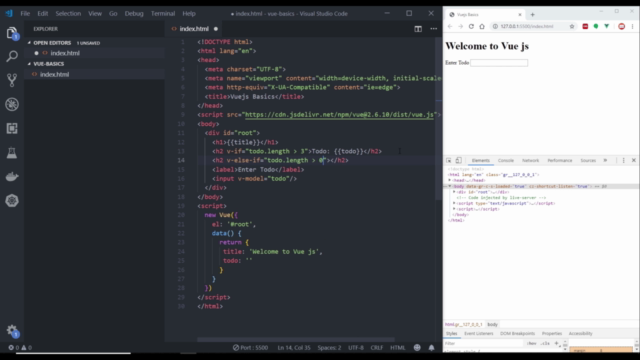This screenshot has height=360, width=640.
Task: Open Chrome home page button
Action: point(482,27)
